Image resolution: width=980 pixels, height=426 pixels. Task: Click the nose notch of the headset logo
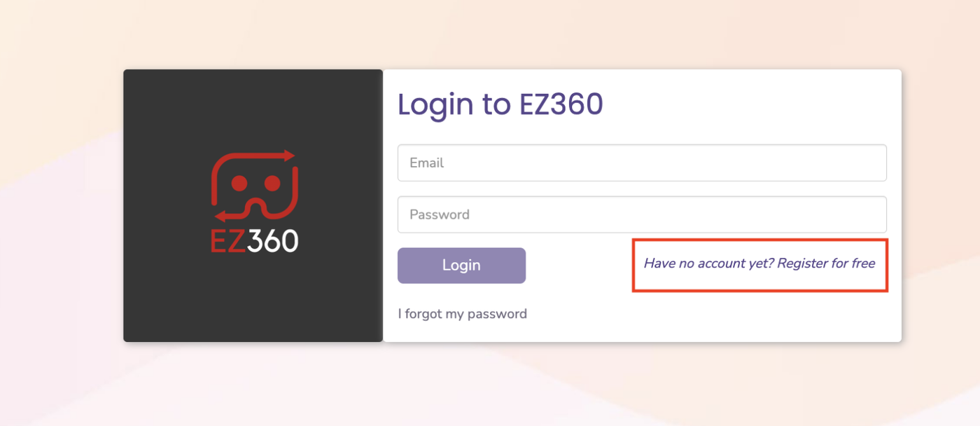(255, 207)
